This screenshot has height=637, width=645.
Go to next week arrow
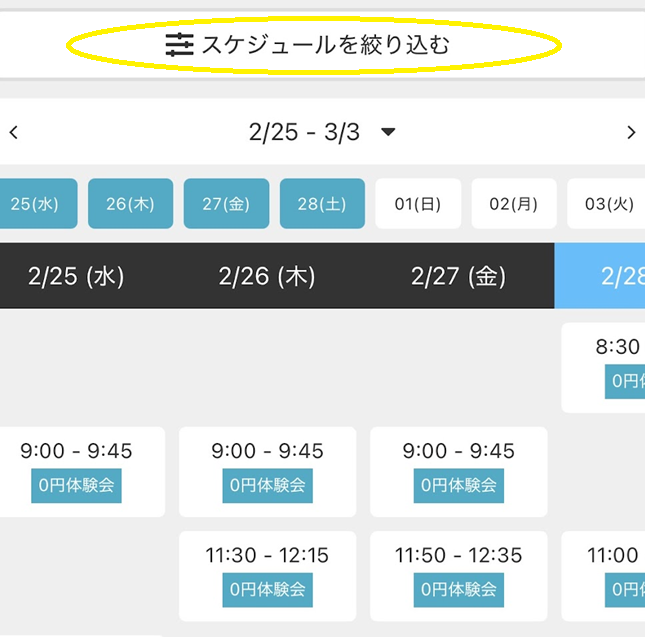click(x=630, y=132)
